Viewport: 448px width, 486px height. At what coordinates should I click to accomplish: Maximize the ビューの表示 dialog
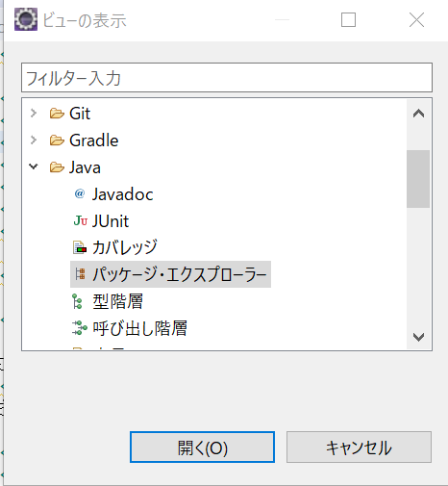(348, 20)
